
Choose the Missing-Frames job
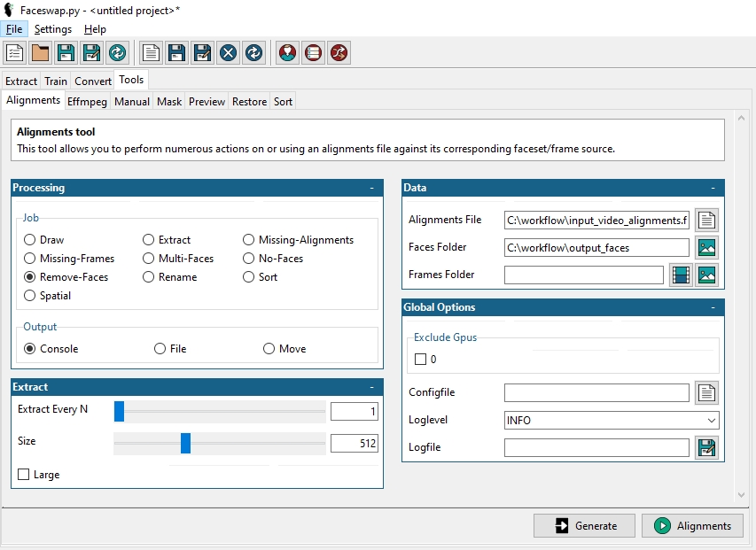[x=69, y=259]
